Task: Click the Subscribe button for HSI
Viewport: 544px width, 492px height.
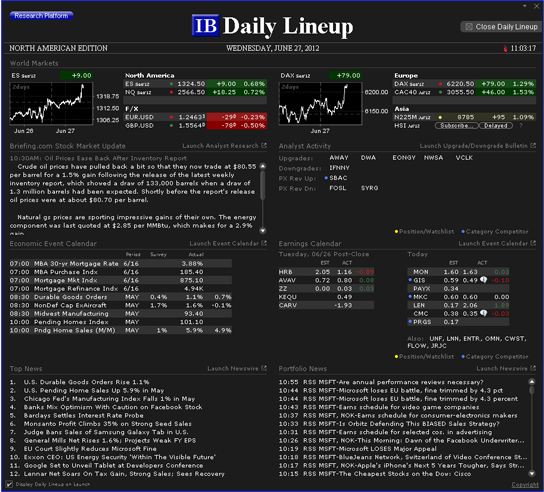Action: point(456,126)
